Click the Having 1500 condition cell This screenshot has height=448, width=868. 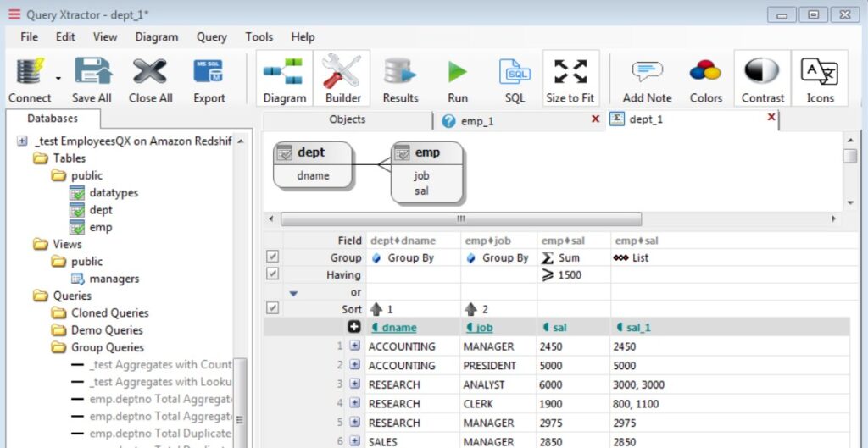point(574,275)
